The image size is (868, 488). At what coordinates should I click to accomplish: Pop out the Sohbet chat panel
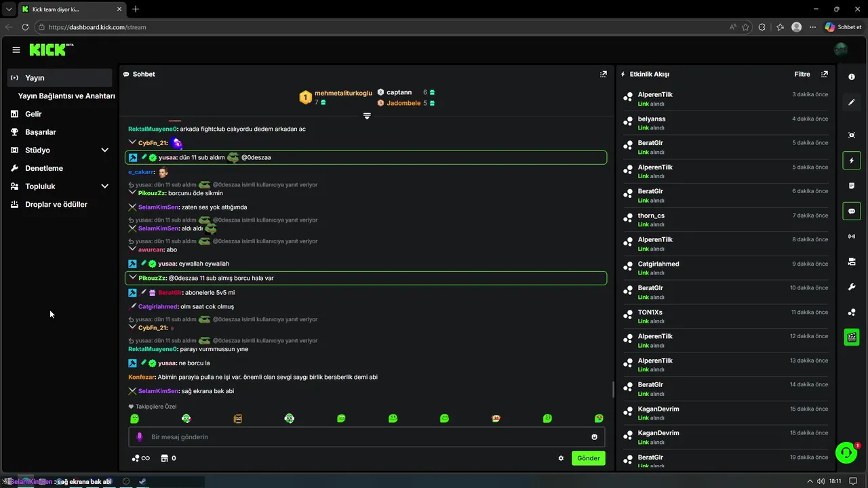(603, 74)
